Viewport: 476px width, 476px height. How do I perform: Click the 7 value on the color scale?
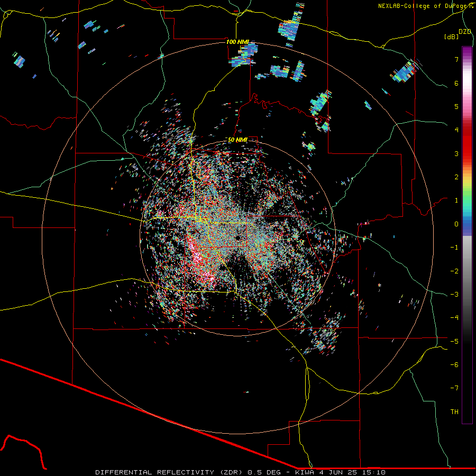[456, 59]
